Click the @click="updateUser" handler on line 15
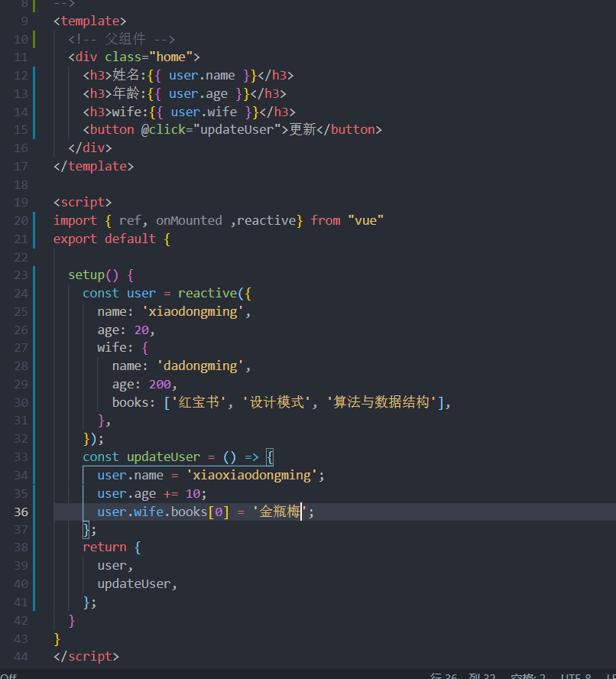This screenshot has width=616, height=679. 211,130
